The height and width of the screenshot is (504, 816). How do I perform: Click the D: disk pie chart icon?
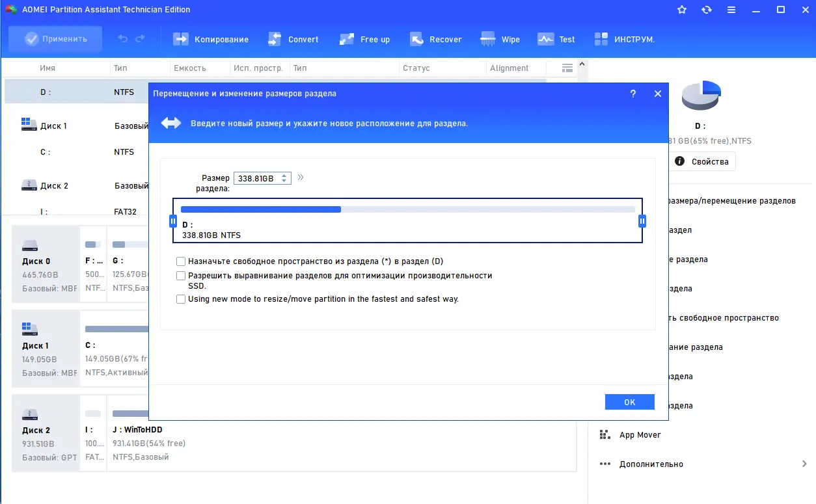pos(700,96)
